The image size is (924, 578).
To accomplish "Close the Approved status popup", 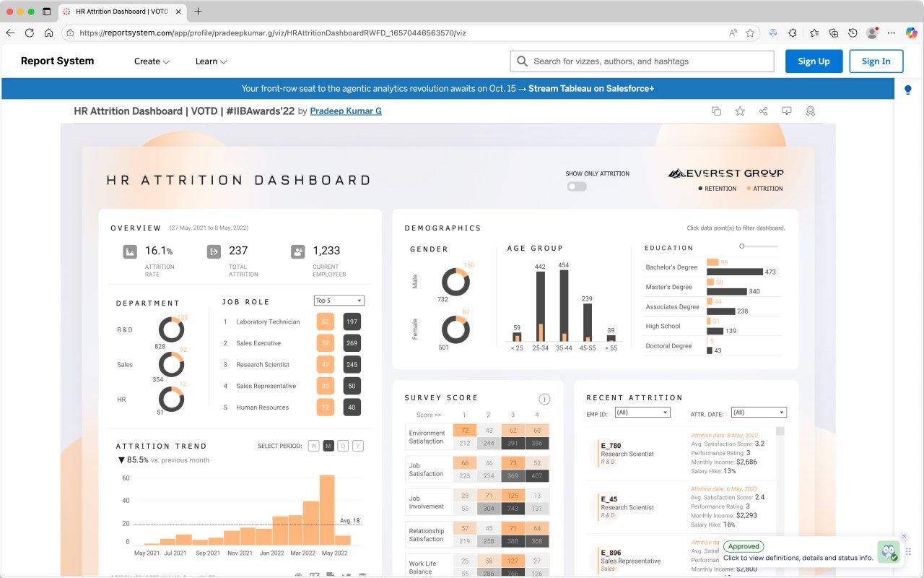I will [904, 537].
